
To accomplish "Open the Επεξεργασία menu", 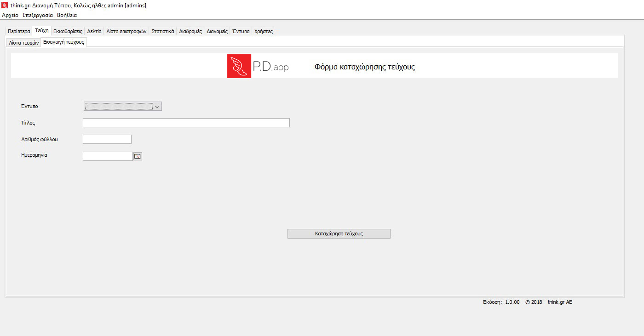I will point(38,15).
